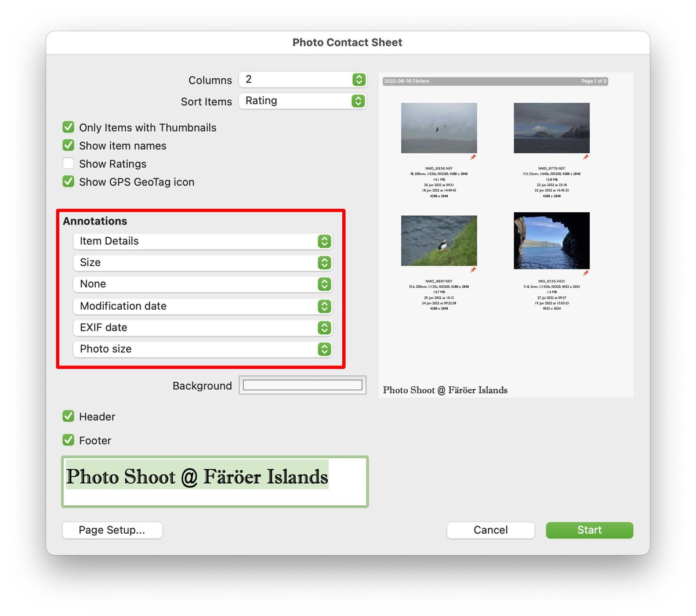This screenshot has width=696, height=616.
Task: Click the preview header '2022-06-16 Färöers'
Action: 407,81
